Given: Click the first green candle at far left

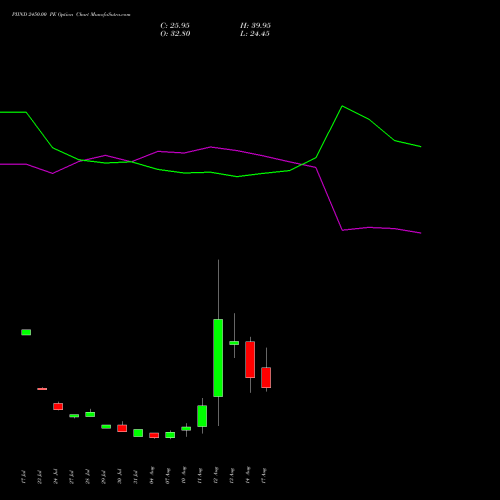Looking at the screenshot, I should tap(26, 332).
